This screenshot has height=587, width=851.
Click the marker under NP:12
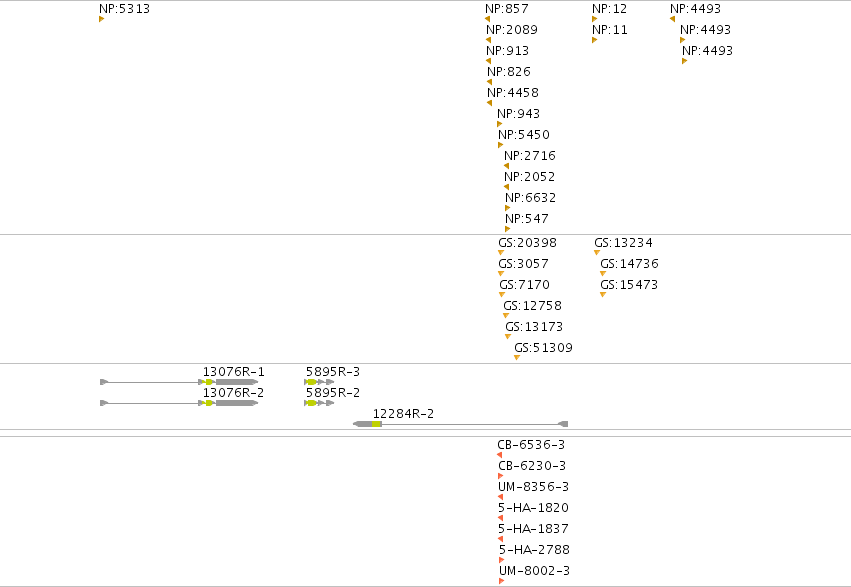[x=594, y=20]
